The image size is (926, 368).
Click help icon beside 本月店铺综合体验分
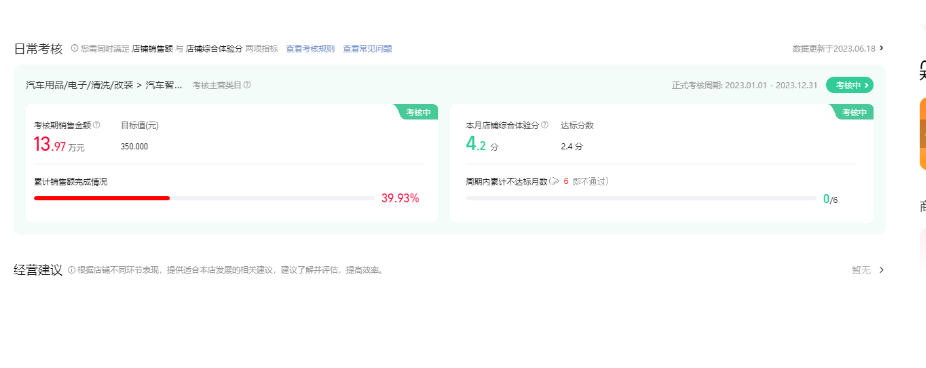click(x=545, y=125)
